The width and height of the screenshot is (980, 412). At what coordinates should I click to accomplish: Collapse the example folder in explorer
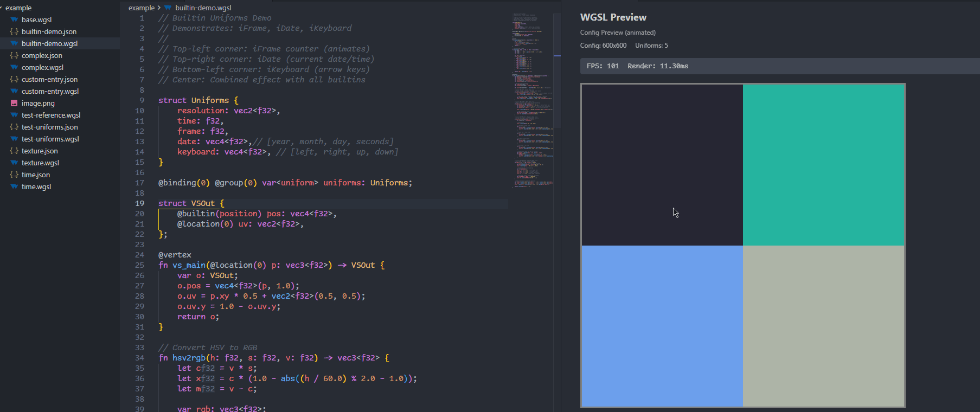point(18,8)
